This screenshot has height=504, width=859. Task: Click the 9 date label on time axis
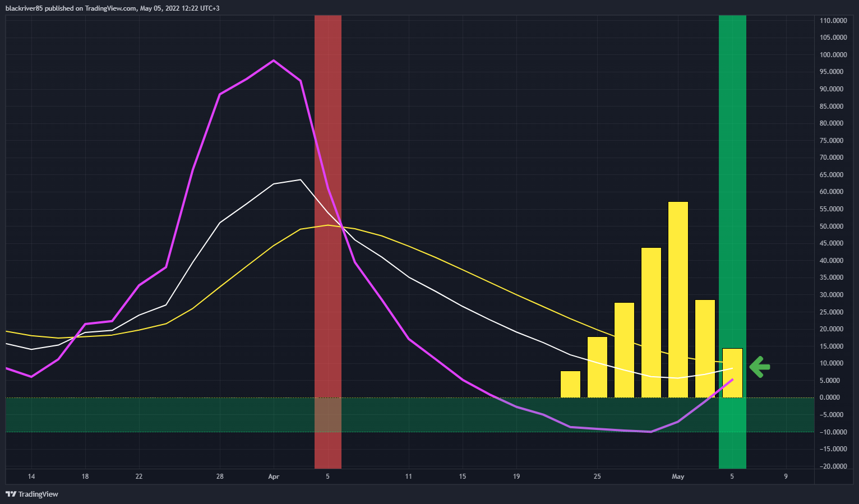(786, 477)
